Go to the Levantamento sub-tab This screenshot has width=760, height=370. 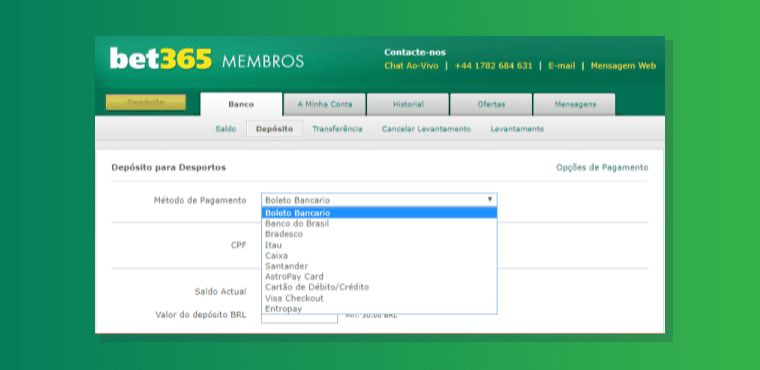point(517,129)
